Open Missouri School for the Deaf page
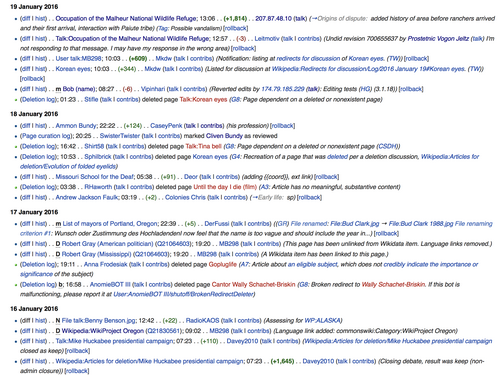This screenshot has width=500, height=375. 95,177
